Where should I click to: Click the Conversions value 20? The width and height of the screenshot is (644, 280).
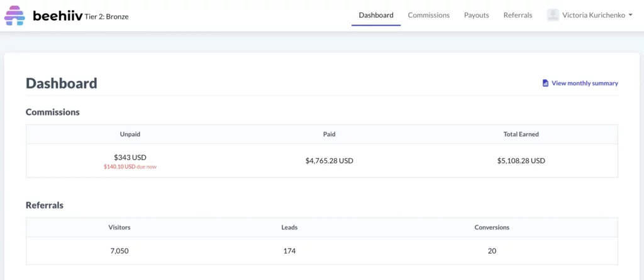pyautogui.click(x=492, y=251)
